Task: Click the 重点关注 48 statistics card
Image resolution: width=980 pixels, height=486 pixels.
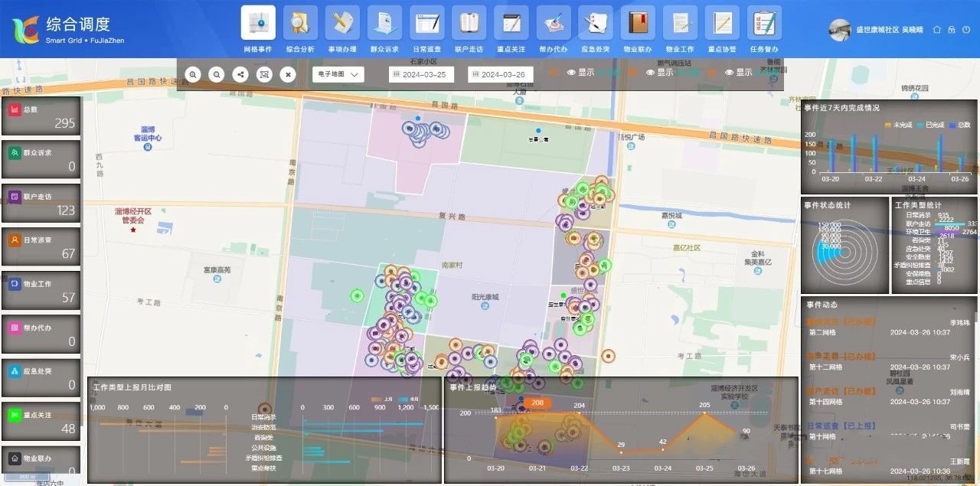Action: click(41, 422)
